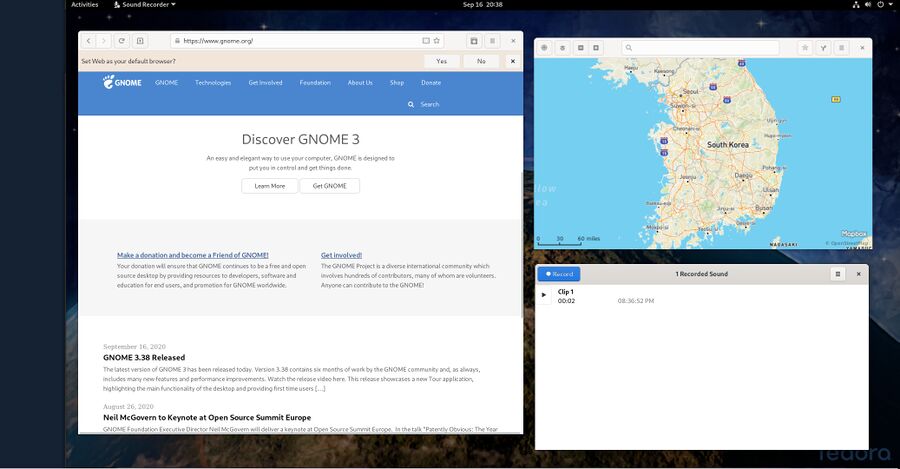
Task: Click the Maps search field
Action: [700, 48]
